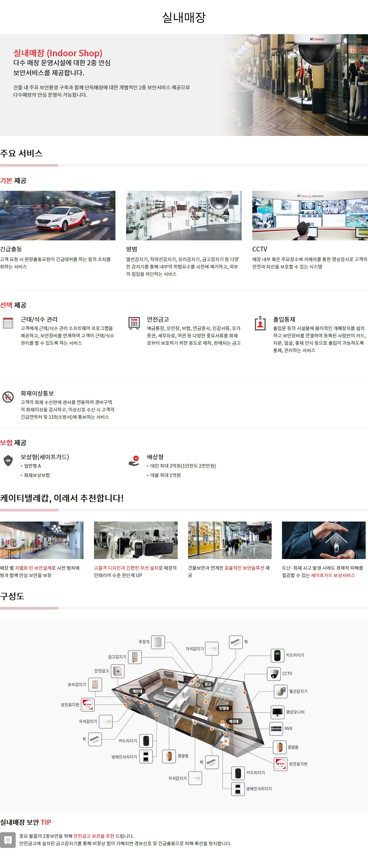Screen dimensions: 368x868
Task: Select the 보안표지판 icon below the 유리감지기 icon
Action: (x=88, y=705)
